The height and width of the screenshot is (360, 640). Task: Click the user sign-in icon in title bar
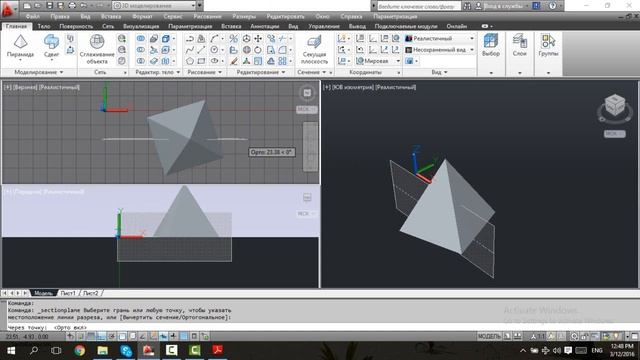pyautogui.click(x=478, y=6)
